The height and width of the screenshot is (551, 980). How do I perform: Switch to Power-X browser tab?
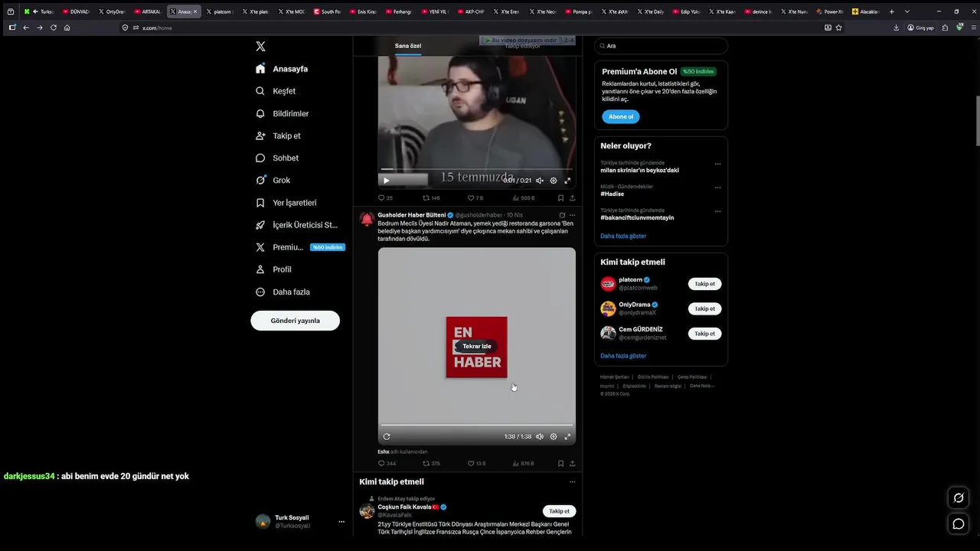(830, 11)
